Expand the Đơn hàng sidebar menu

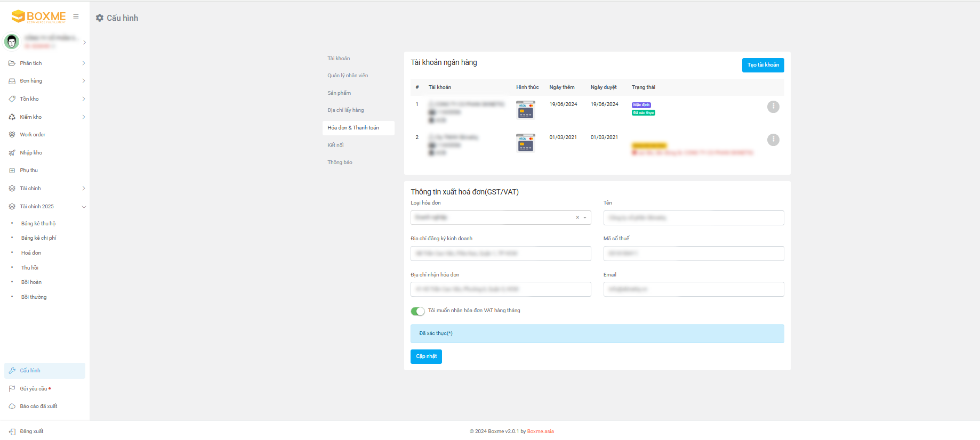tap(84, 81)
